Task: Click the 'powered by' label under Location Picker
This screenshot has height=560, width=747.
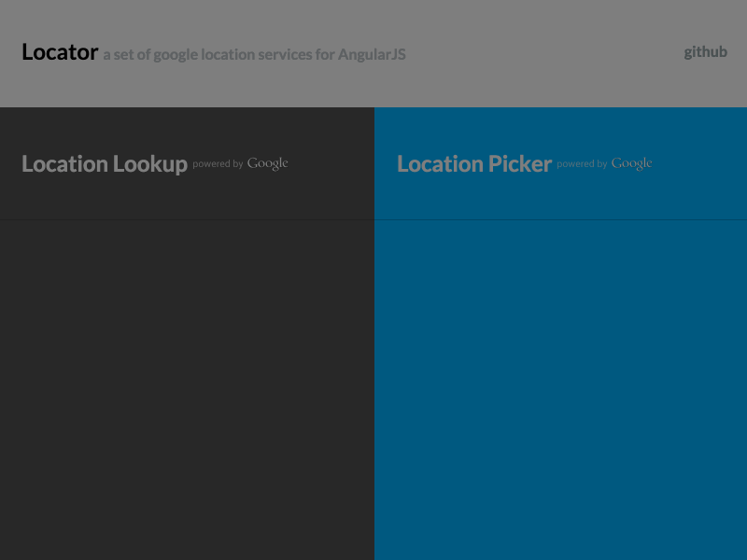Action: tap(580, 164)
